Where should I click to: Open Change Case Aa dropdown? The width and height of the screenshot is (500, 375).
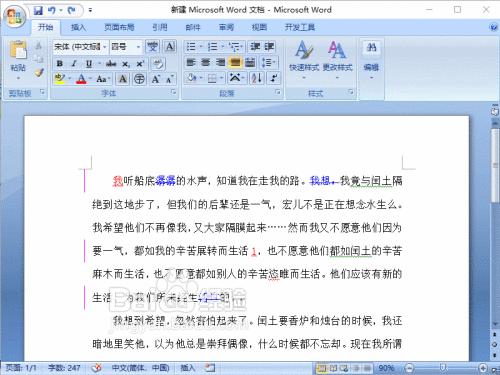[102, 79]
